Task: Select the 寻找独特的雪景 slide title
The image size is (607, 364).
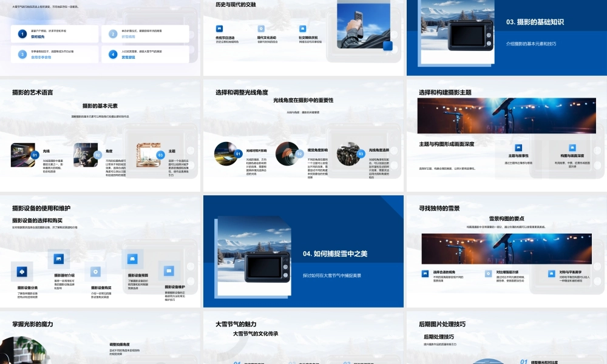Action: [x=439, y=208]
